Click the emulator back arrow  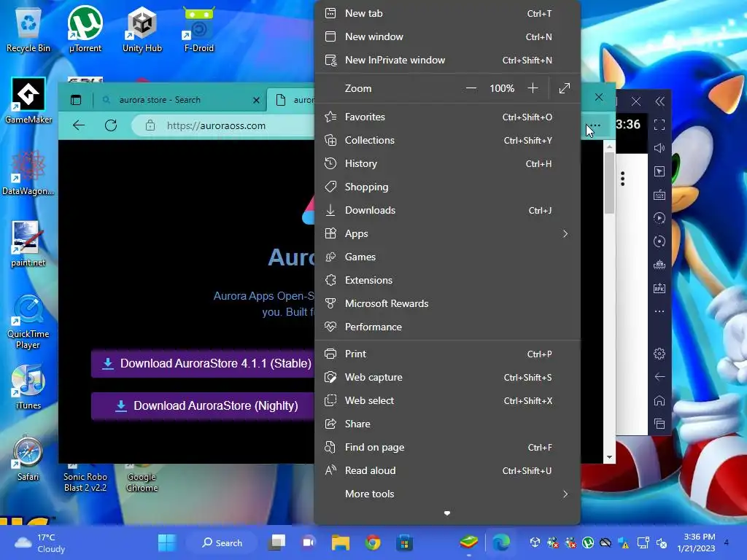pyautogui.click(x=659, y=377)
